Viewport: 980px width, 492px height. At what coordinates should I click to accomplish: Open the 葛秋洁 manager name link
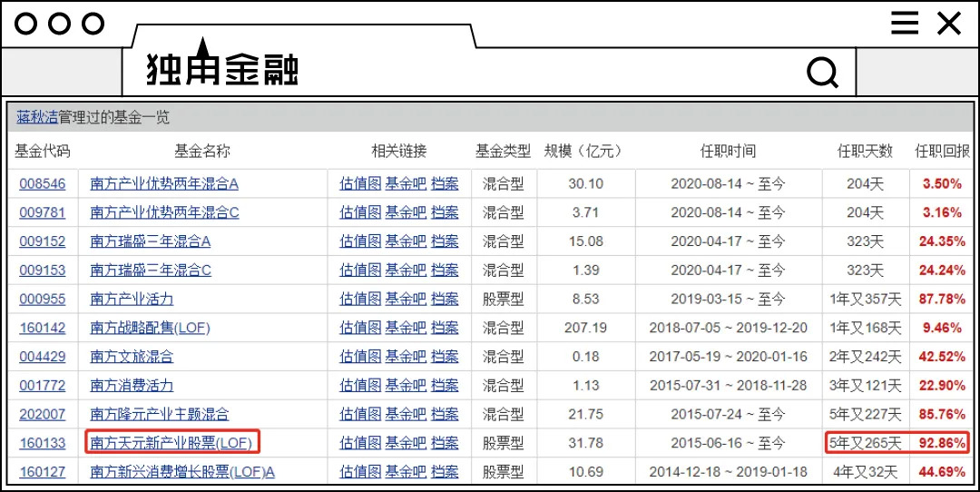click(x=37, y=117)
